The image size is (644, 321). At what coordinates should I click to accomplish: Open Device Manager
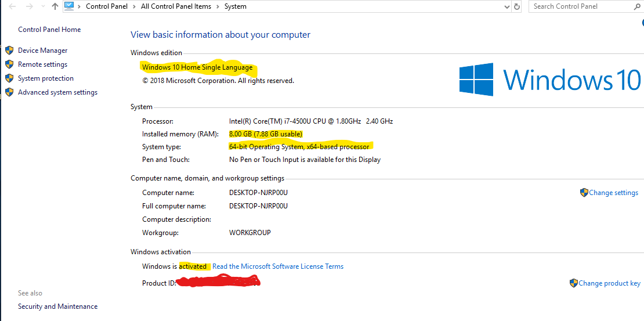click(43, 51)
